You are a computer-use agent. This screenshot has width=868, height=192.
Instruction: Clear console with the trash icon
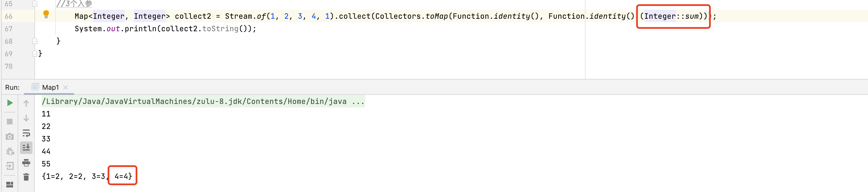pyautogui.click(x=26, y=177)
